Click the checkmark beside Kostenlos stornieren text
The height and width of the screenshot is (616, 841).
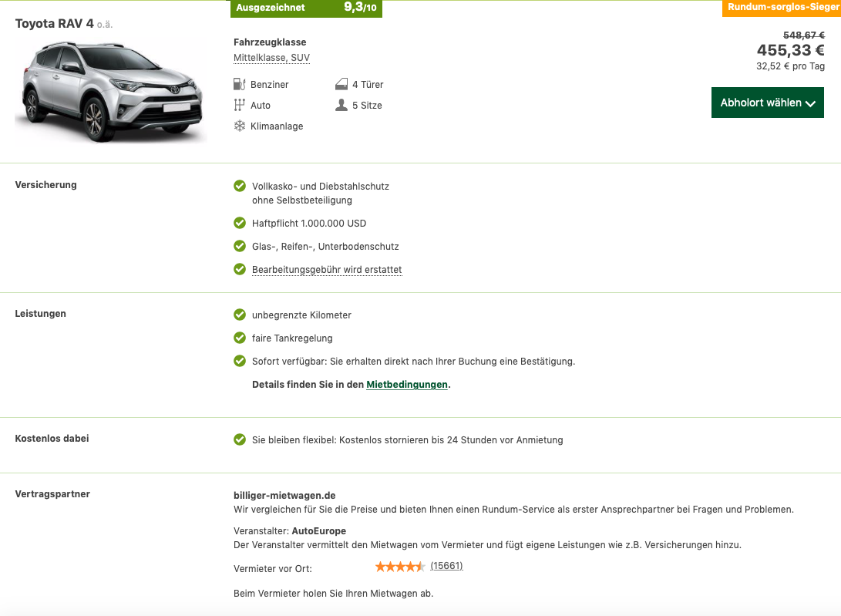[x=240, y=440]
